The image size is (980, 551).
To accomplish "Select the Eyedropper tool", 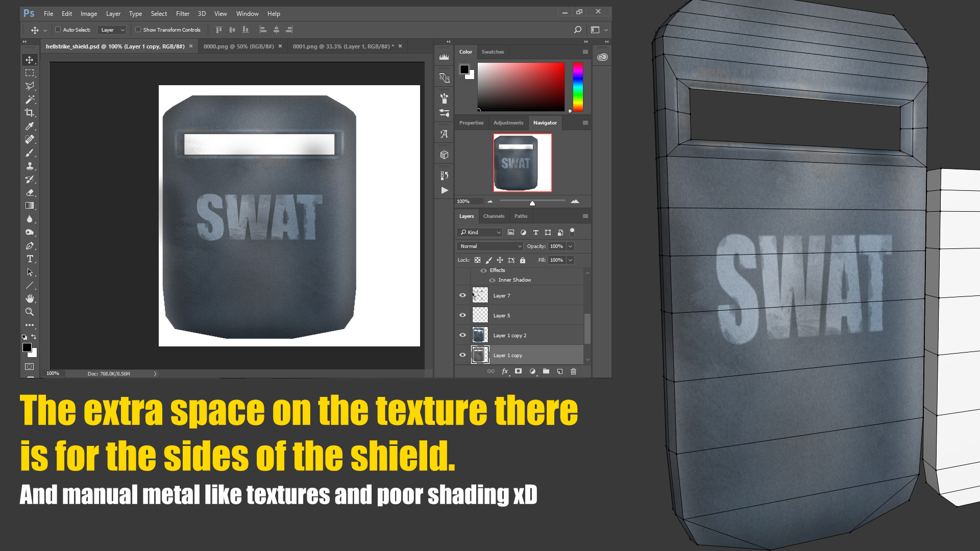I will point(30,126).
